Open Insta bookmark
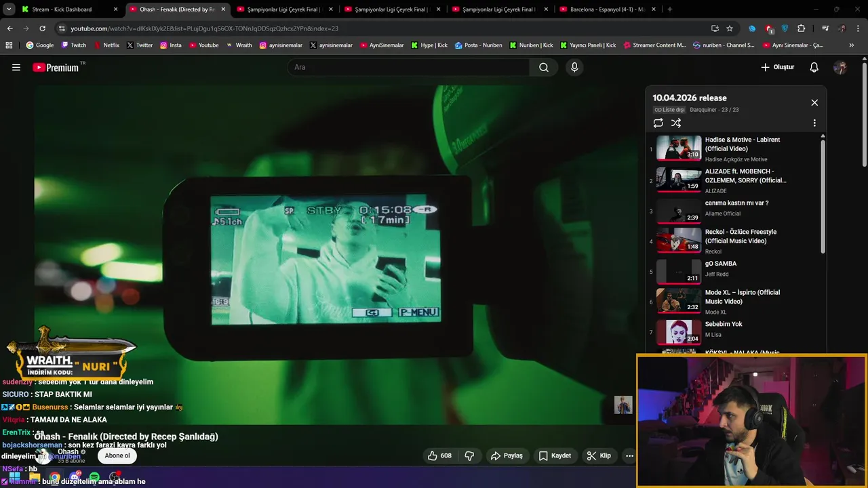Image resolution: width=868 pixels, height=488 pixels. [170, 45]
